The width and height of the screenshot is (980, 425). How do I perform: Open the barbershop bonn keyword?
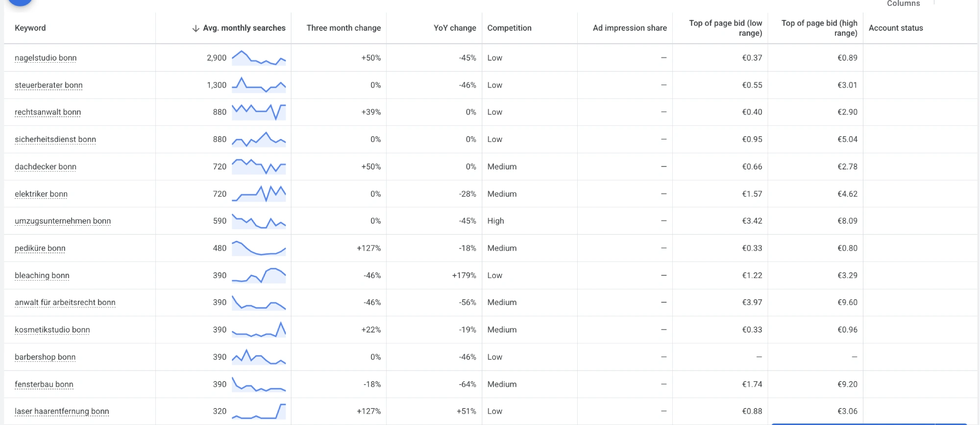tap(45, 357)
